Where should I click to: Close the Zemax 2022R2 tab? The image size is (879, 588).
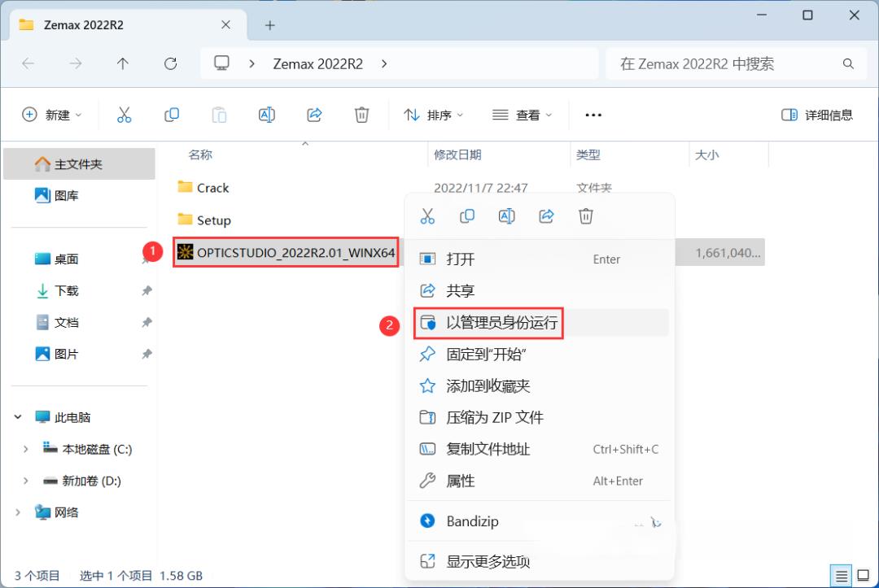(225, 24)
